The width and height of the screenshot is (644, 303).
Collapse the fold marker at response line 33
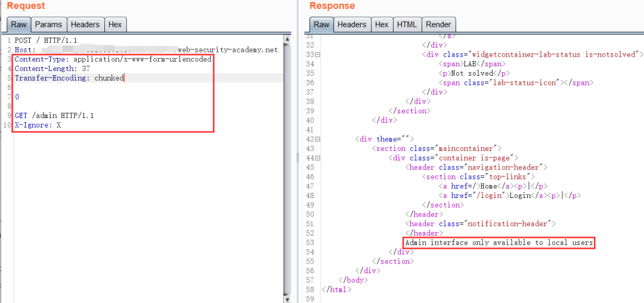(318, 55)
